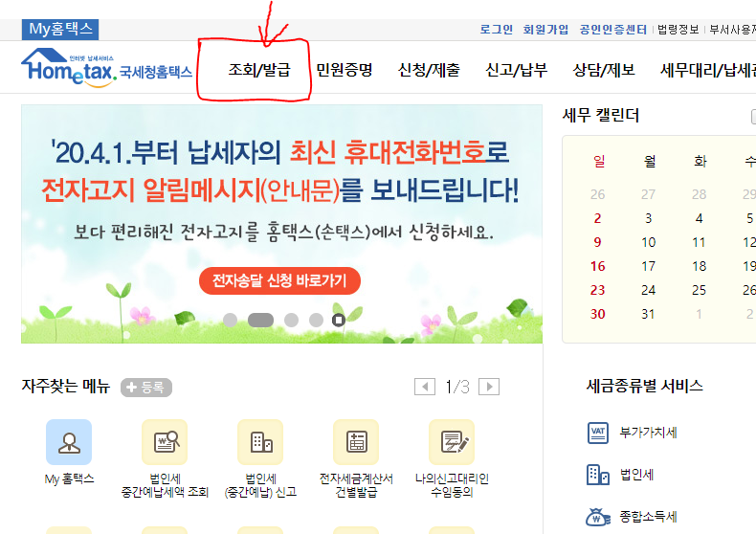Click the 부가가치세 service link
Viewport: 756px width, 534px height.
[649, 433]
